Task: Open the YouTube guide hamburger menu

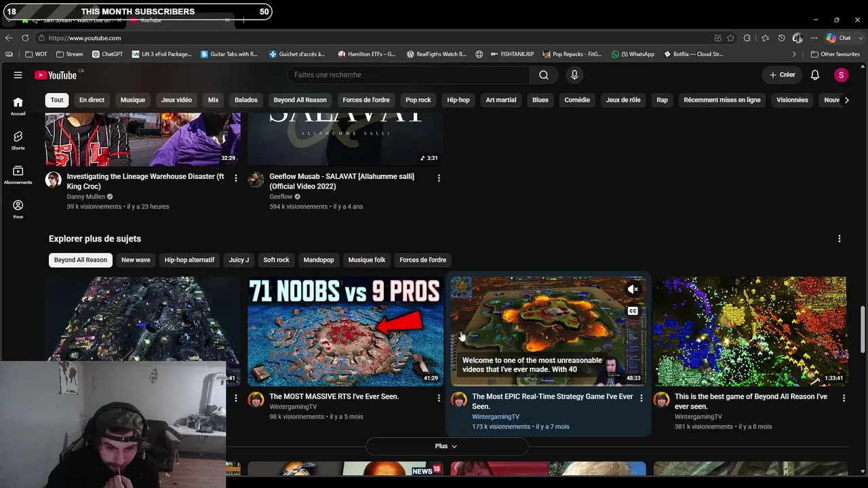Action: (x=18, y=75)
